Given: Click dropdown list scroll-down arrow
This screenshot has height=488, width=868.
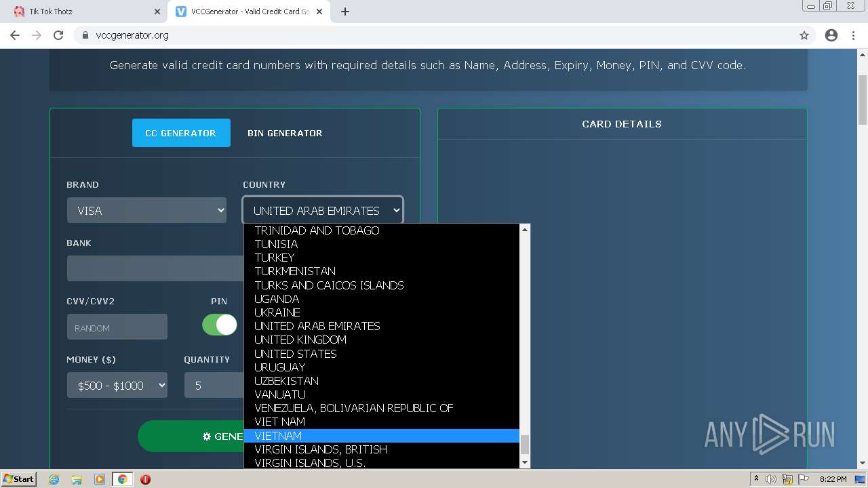Looking at the screenshot, I should point(524,462).
